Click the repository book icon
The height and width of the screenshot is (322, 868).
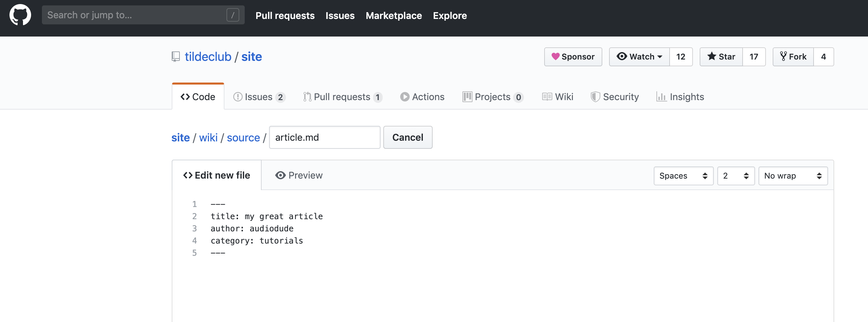pos(176,57)
